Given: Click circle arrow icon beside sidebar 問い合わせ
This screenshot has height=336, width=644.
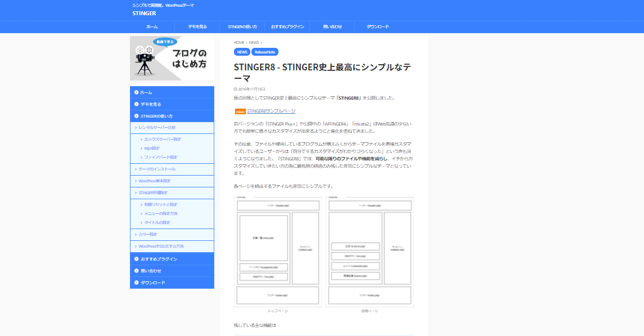Looking at the screenshot, I should point(136,271).
